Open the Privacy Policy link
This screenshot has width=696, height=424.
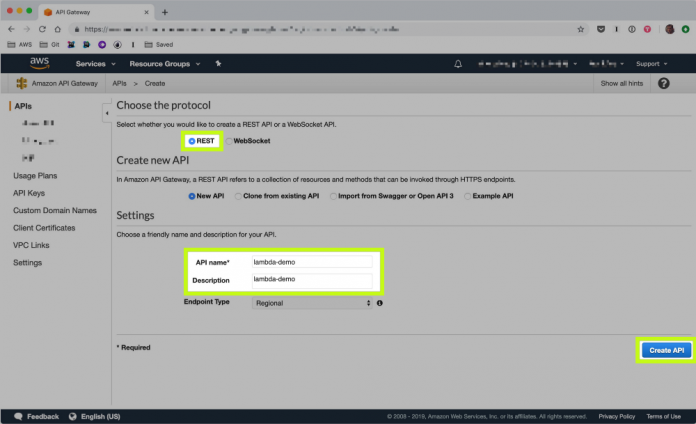[617, 416]
